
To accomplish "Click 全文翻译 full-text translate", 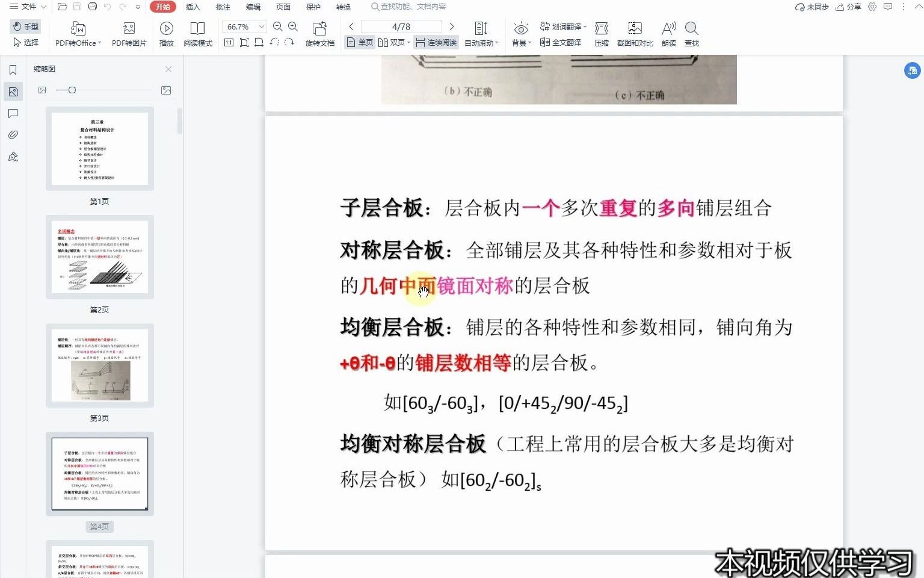I will click(561, 42).
